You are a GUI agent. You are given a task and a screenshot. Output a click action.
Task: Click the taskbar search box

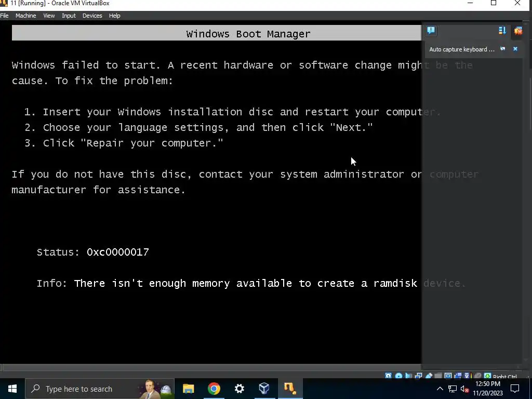[100, 389]
